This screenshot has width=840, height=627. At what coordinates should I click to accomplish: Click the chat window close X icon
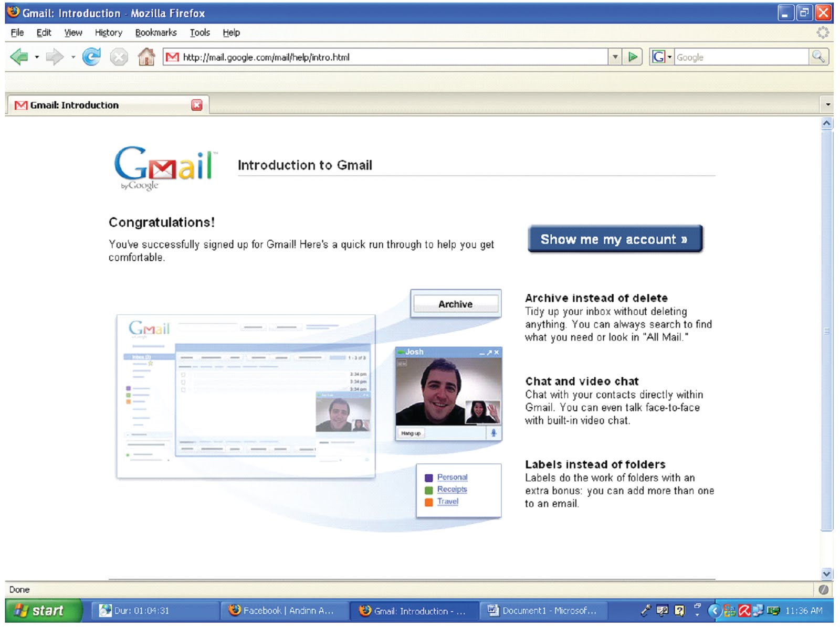click(496, 352)
